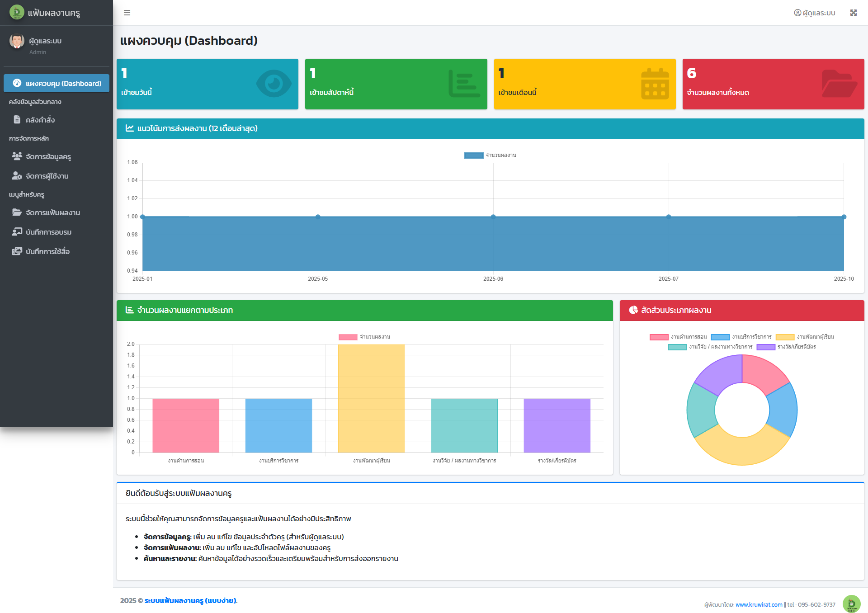Toggle รางวัล/เกียรติบัตร legend in pie chart
Viewport: 868px width, 613px height.
[785, 347]
